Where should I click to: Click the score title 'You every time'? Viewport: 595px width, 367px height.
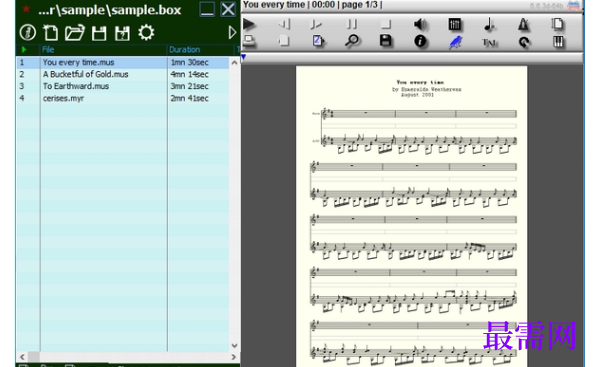(420, 82)
